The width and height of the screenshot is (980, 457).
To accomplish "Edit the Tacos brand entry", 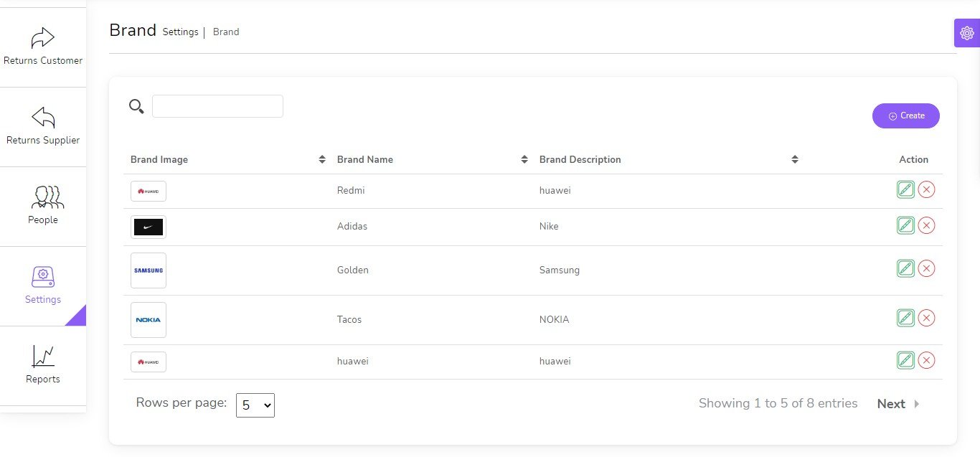I will point(905,318).
